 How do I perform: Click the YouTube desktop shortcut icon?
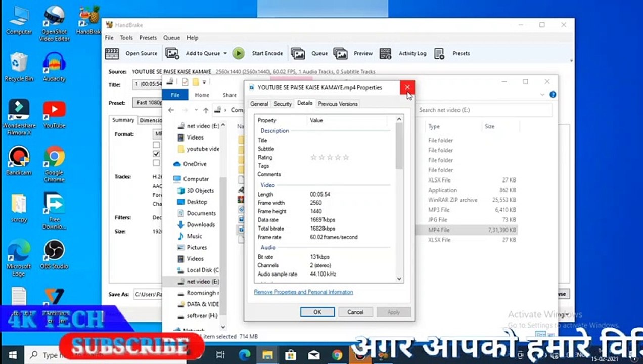54,115
